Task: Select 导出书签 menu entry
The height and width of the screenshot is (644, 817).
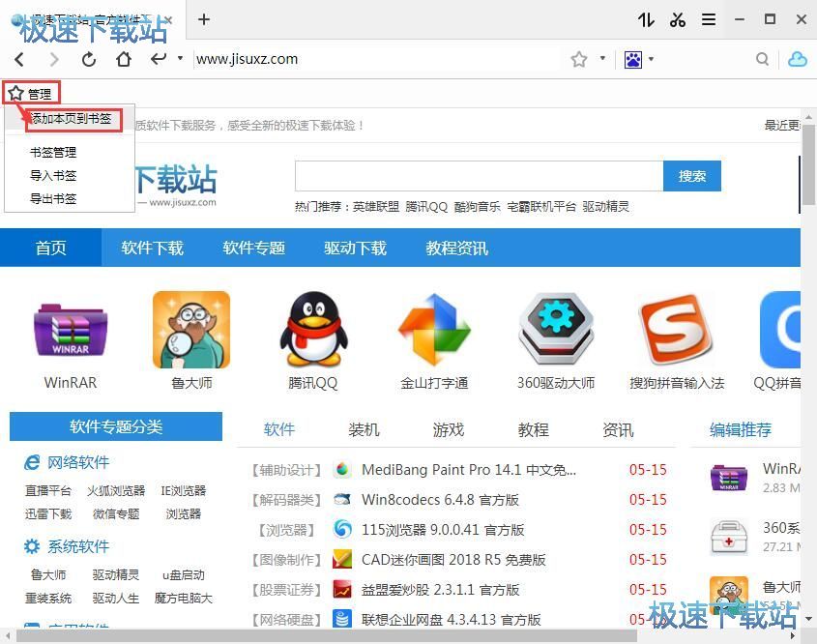Action: pyautogui.click(x=53, y=198)
